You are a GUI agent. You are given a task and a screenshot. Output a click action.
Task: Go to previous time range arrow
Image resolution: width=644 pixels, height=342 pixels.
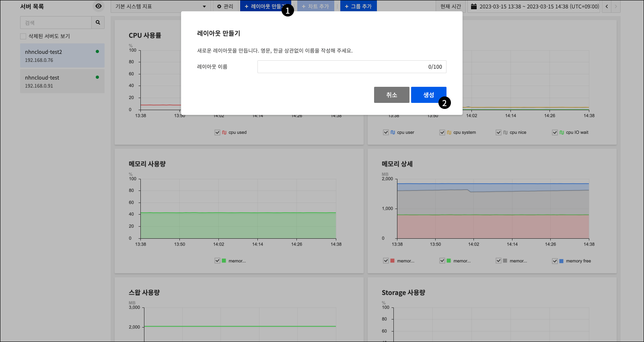click(607, 6)
